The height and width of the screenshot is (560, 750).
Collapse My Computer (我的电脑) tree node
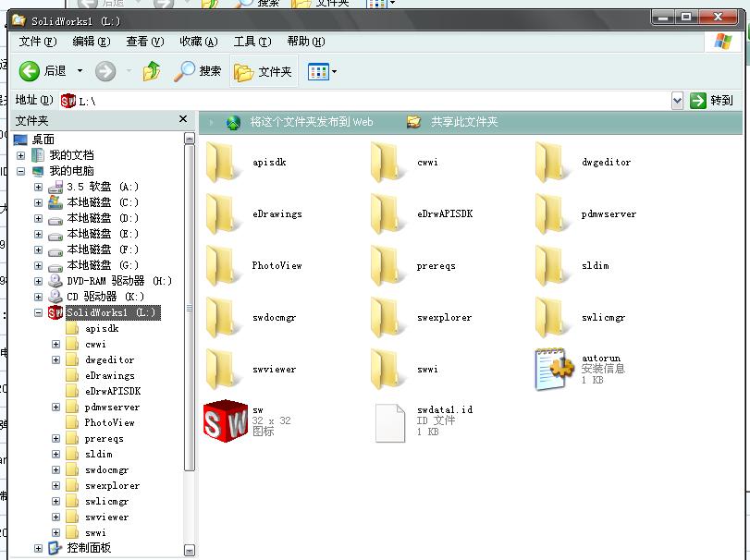click(20, 171)
